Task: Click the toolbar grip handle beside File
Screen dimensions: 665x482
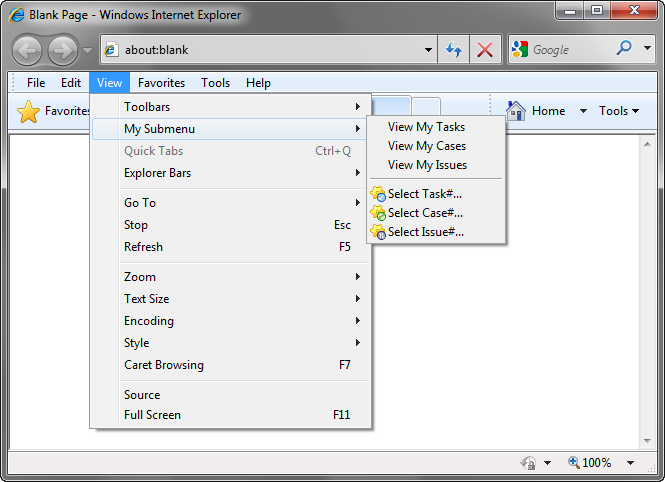Action: [x=13, y=83]
